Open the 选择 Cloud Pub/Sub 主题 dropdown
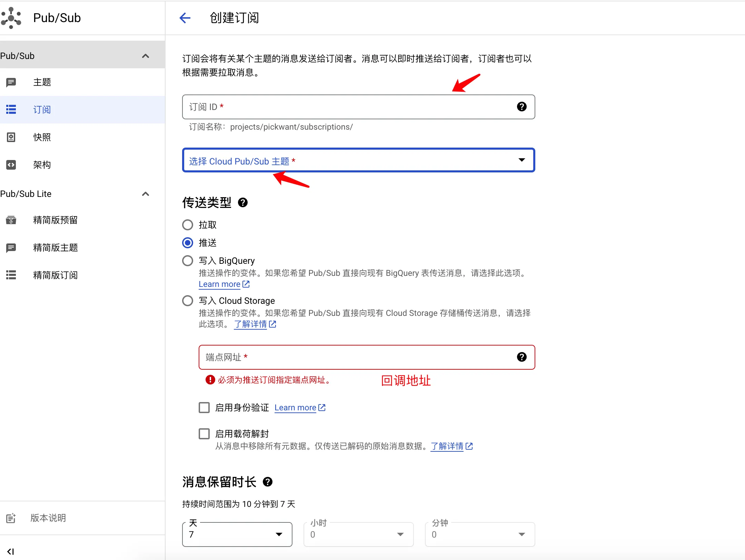This screenshot has height=560, width=745. coord(359,160)
